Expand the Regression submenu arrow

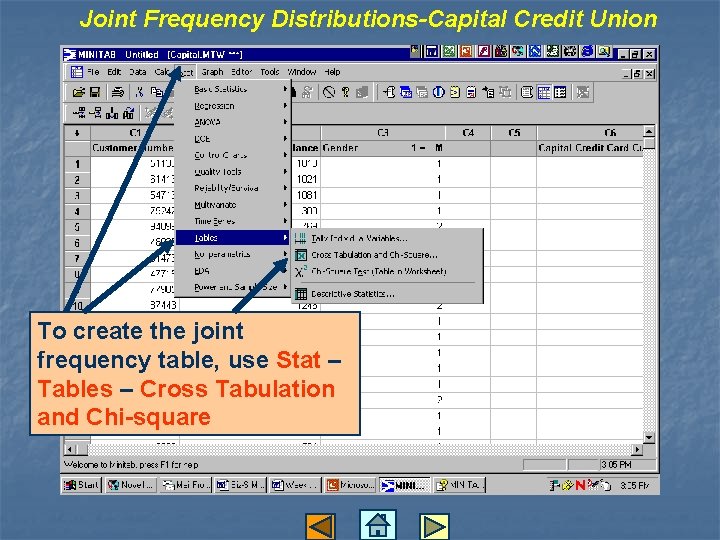(x=285, y=106)
